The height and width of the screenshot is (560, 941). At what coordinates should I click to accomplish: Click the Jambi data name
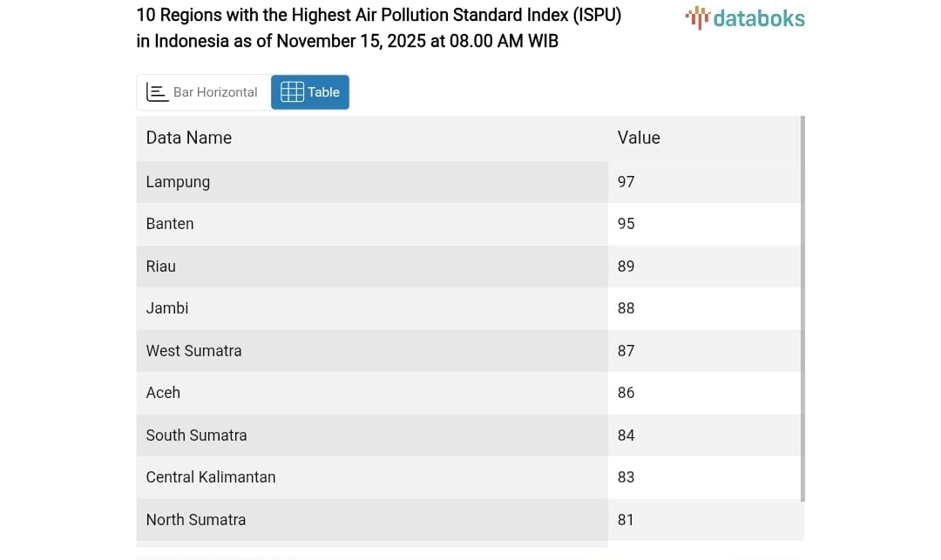[167, 308]
